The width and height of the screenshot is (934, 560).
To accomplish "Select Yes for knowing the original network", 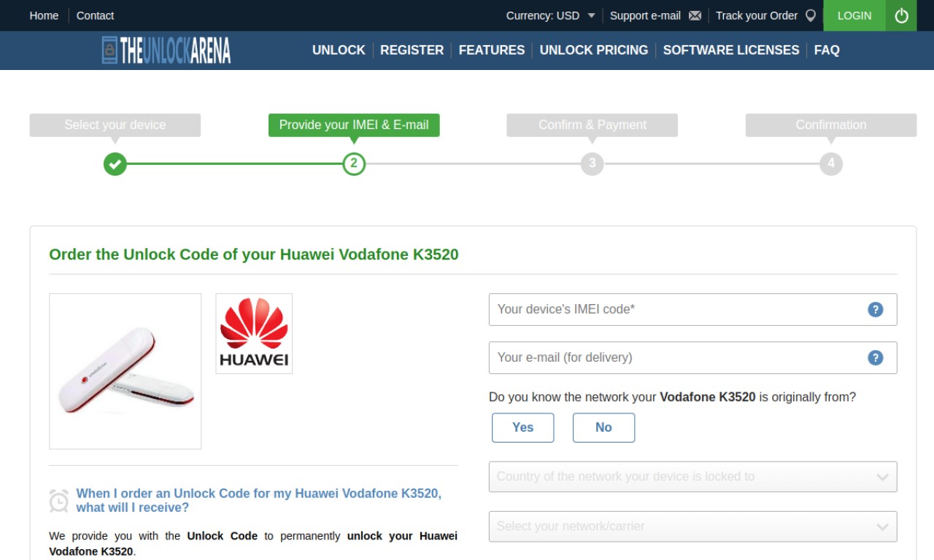I will 523,428.
